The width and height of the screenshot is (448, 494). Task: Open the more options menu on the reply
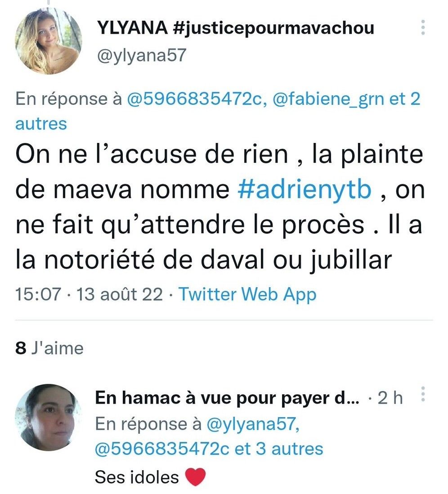tap(423, 394)
